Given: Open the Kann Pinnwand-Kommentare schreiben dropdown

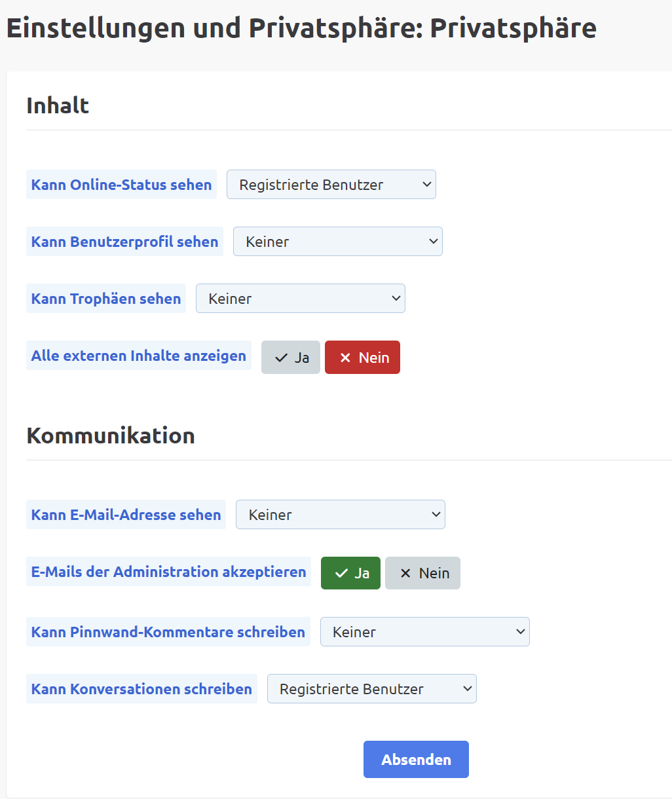Looking at the screenshot, I should tap(424, 632).
